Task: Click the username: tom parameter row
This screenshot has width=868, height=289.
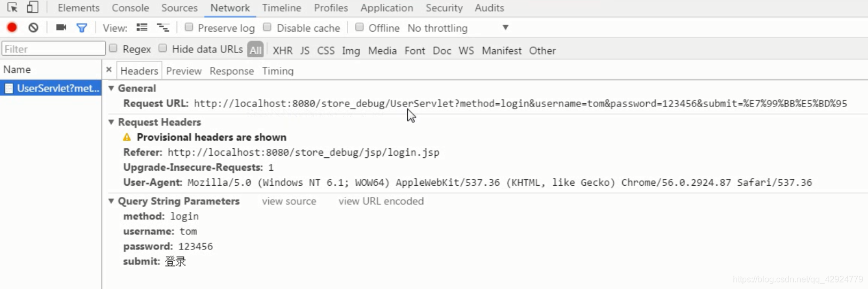Action: [160, 231]
